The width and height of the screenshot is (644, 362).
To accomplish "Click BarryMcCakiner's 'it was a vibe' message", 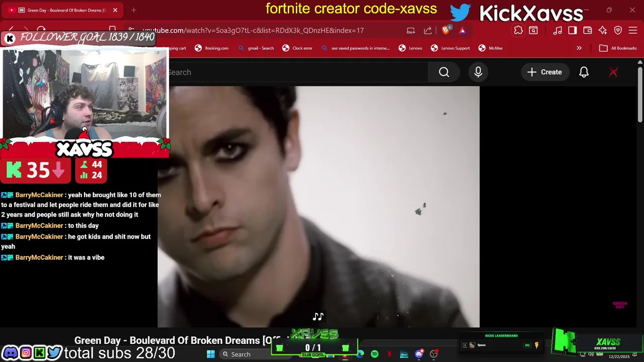I will point(52,257).
